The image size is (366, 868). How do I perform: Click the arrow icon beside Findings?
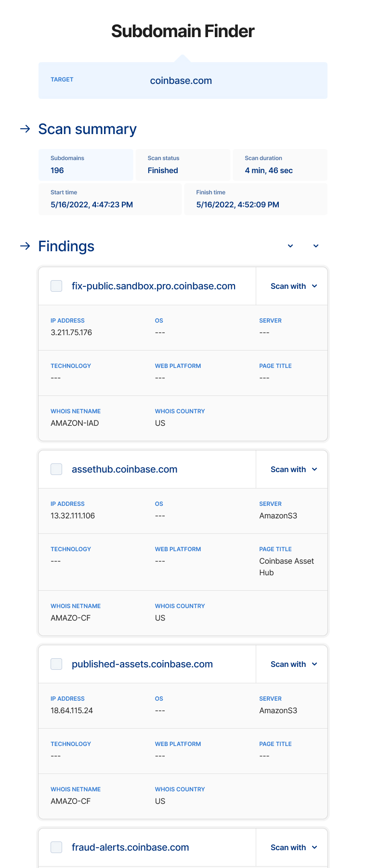pyautogui.click(x=25, y=246)
